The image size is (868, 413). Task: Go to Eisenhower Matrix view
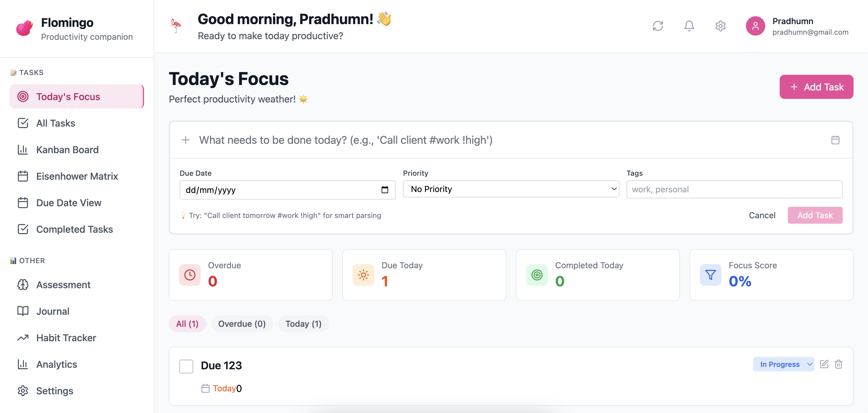[77, 176]
